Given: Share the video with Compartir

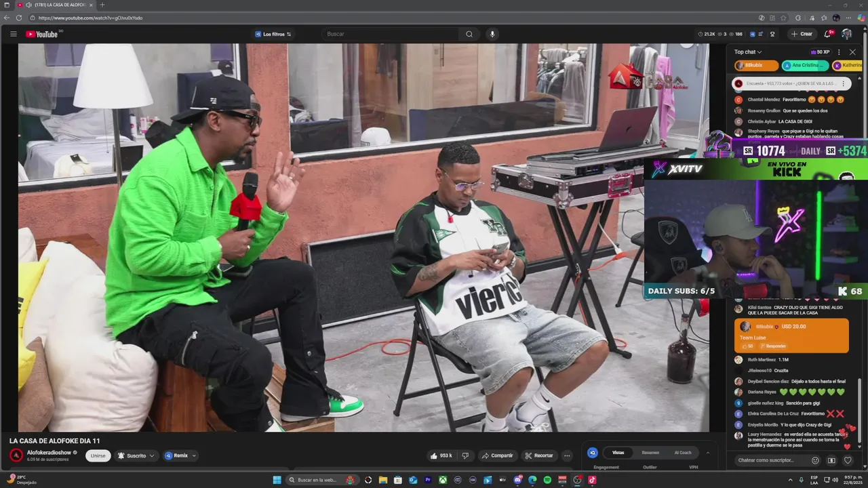Looking at the screenshot, I should point(497,455).
